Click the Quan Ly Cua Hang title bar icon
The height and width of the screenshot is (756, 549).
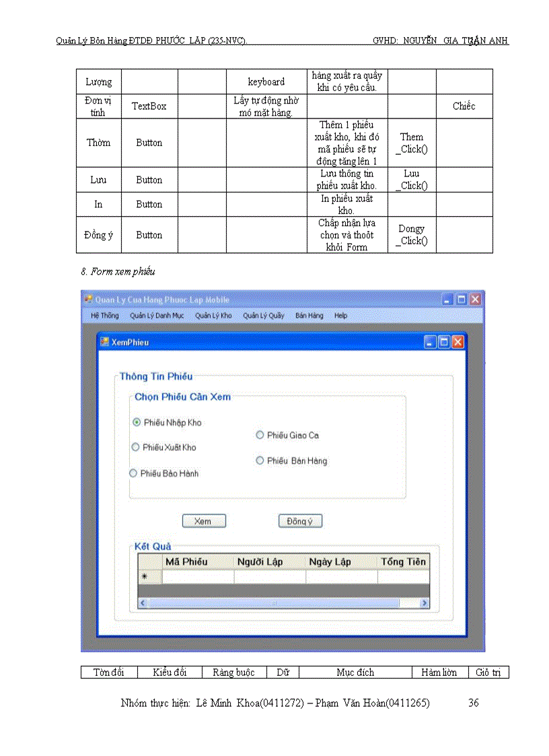pyautogui.click(x=88, y=299)
